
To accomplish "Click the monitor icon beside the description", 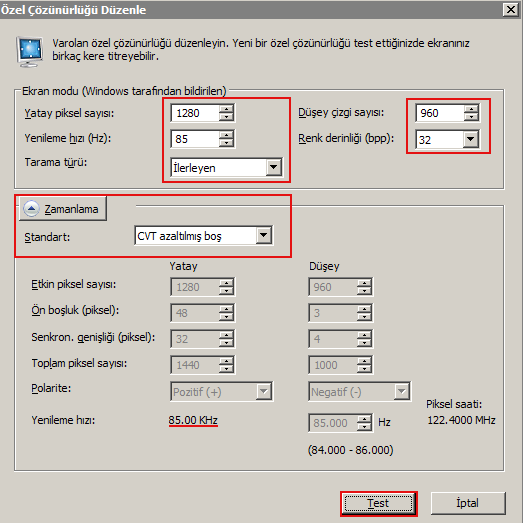I will click(x=30, y=52).
